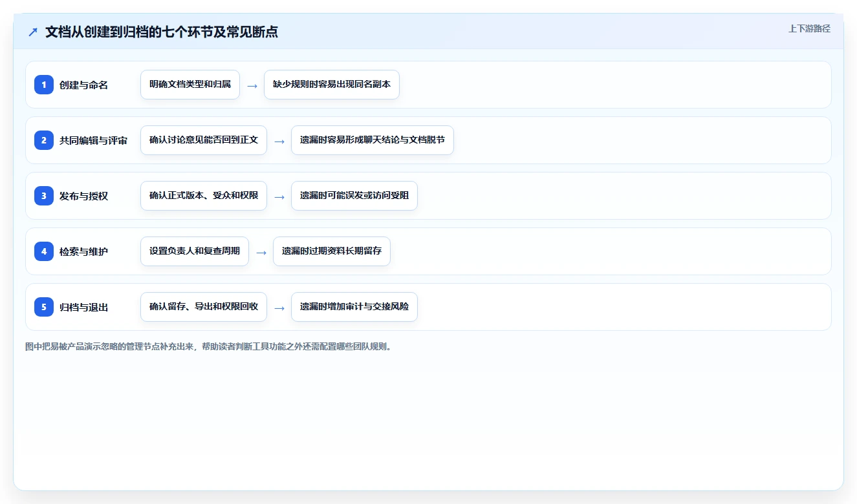Click the 上下游路径 label in header
The width and height of the screenshot is (857, 504).
[x=809, y=28]
